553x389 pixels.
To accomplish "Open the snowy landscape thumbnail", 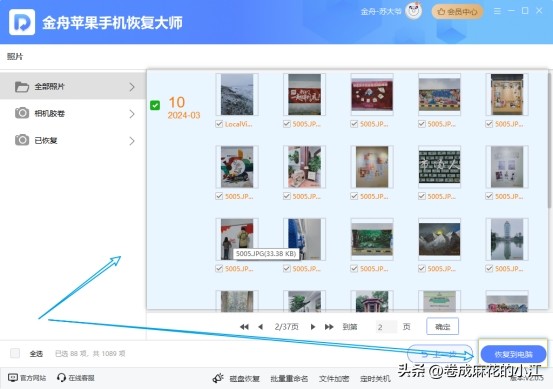I will tap(237, 94).
